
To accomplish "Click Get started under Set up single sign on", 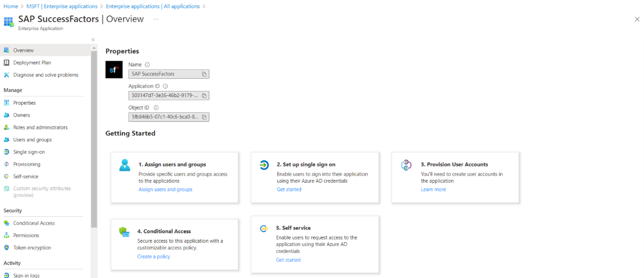I will click(289, 190).
